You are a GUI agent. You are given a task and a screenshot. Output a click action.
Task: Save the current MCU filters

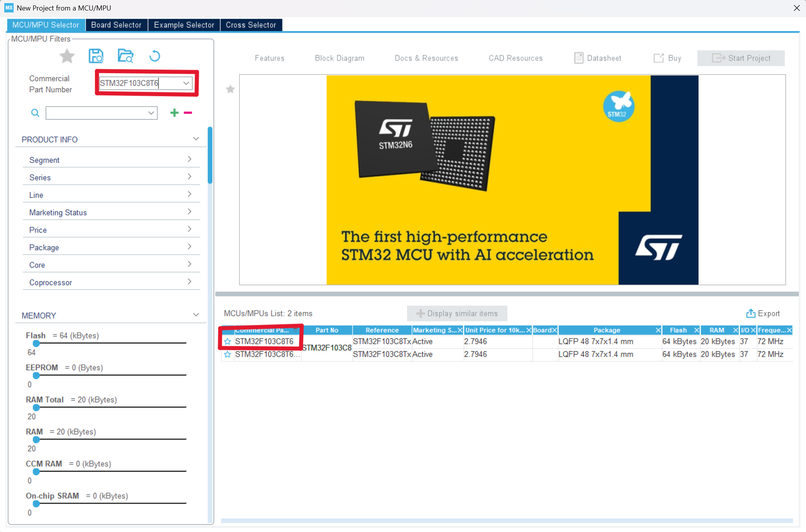coord(96,56)
